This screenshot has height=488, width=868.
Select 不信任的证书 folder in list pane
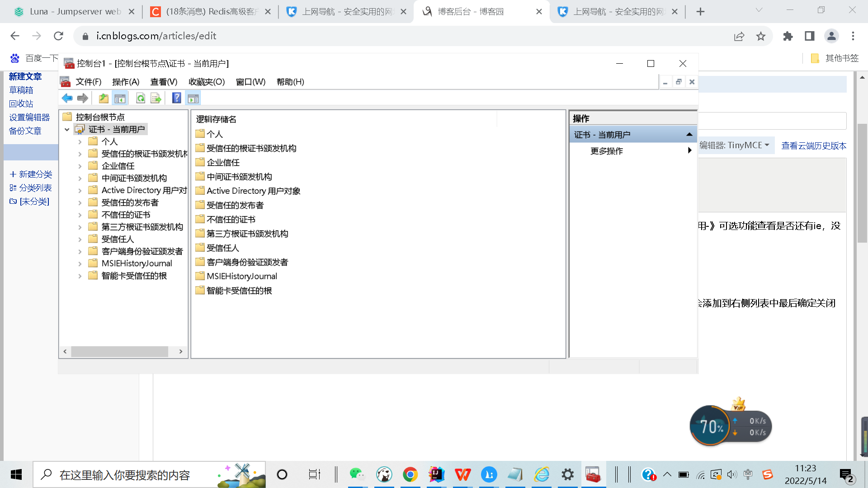click(x=231, y=220)
